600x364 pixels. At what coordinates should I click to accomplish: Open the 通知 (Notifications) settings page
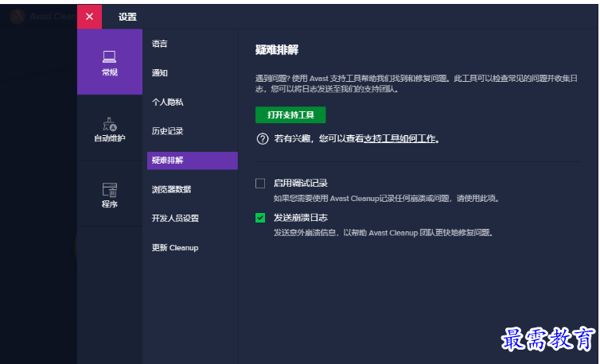(x=160, y=72)
